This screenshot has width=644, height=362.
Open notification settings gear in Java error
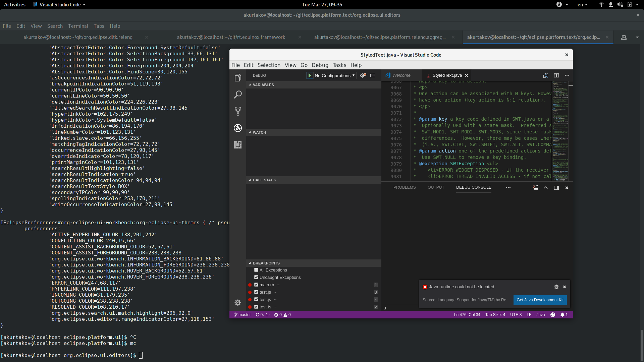click(x=556, y=287)
